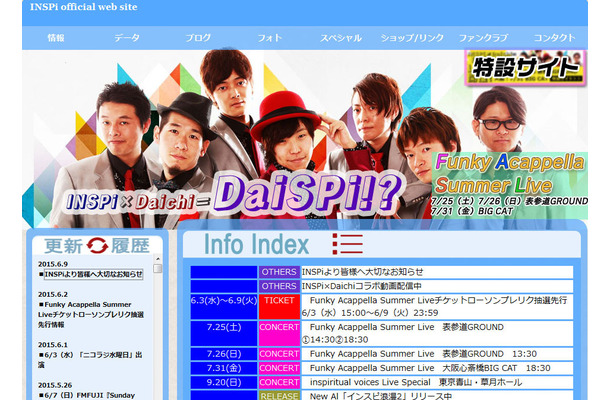Click the date 2015.5.26 in update history
Screen dimensions: 610x400
pos(55,385)
